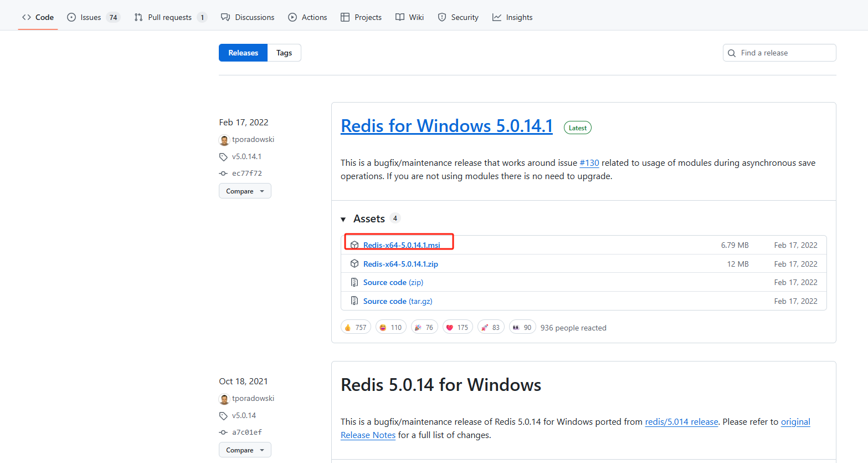The width and height of the screenshot is (868, 463).
Task: Open tporadowski profile under Oct 18, 2021
Action: [253, 398]
